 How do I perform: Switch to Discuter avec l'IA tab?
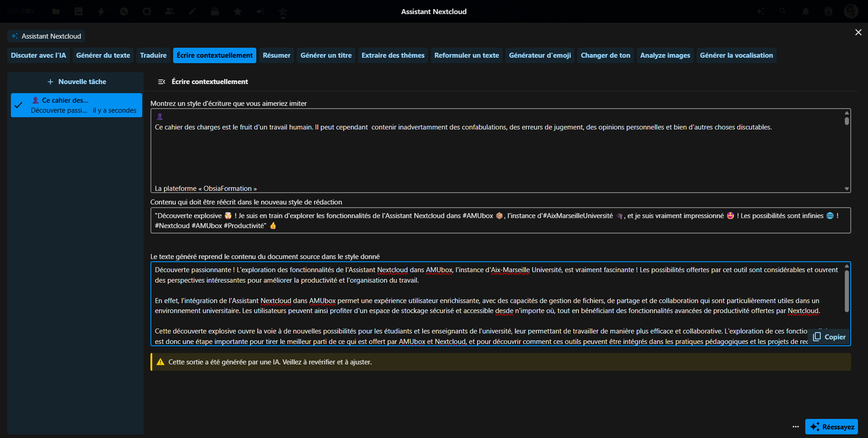(x=38, y=55)
